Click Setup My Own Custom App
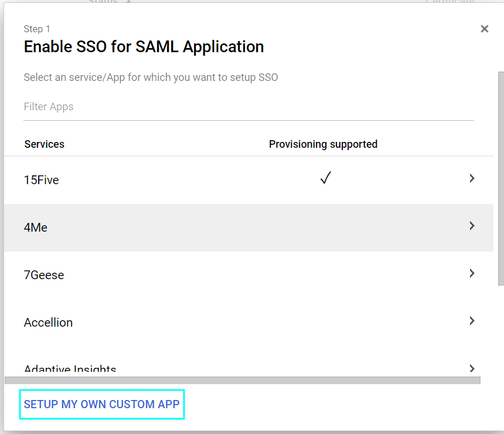This screenshot has width=504, height=434. point(102,404)
